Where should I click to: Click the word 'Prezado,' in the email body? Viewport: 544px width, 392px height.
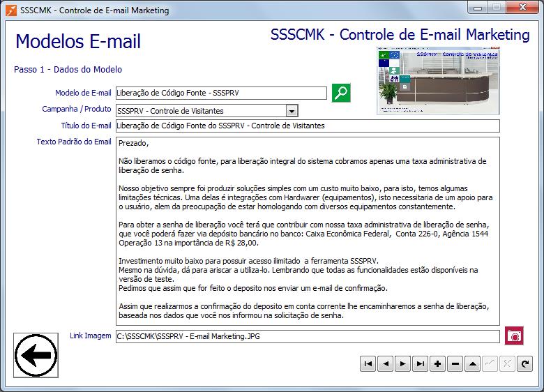pyautogui.click(x=134, y=143)
